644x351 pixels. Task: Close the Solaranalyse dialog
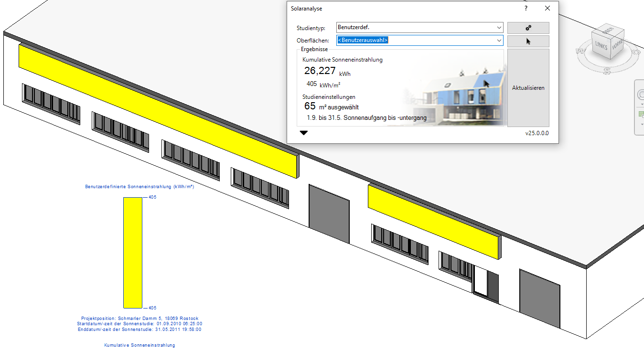point(547,9)
